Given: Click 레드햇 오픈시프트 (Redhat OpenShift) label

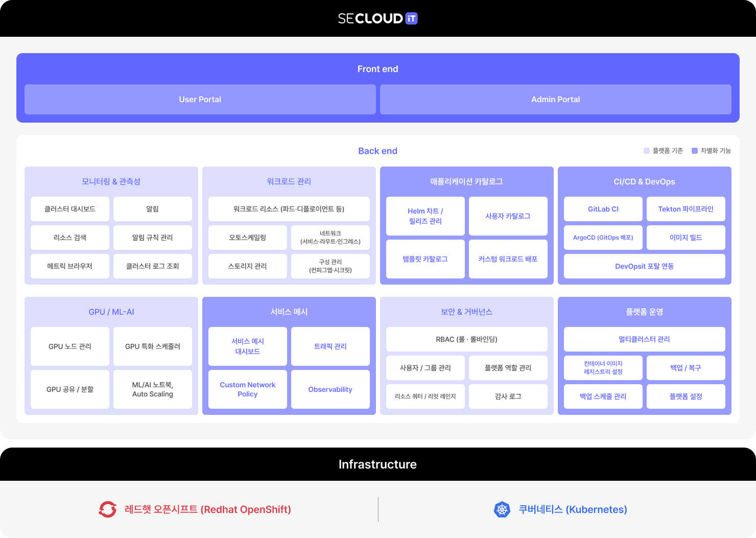Looking at the screenshot, I should click(x=208, y=509).
